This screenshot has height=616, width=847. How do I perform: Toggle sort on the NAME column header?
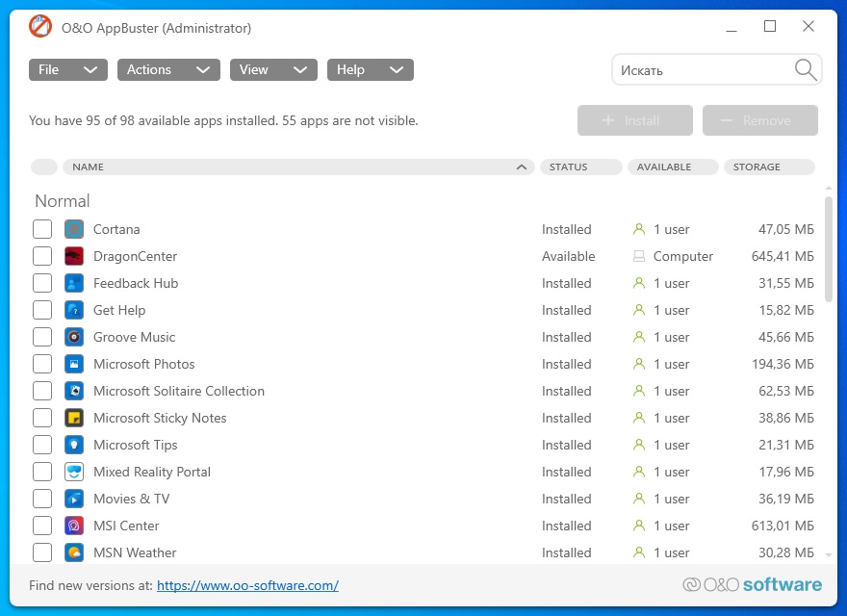(298, 167)
